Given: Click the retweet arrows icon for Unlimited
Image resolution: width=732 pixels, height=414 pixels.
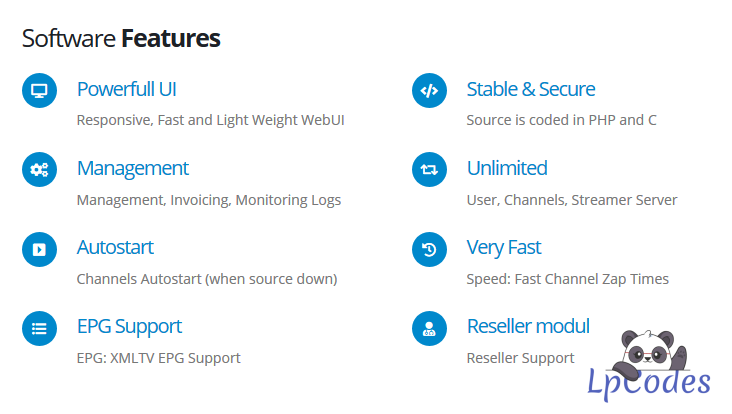Looking at the screenshot, I should [429, 170].
